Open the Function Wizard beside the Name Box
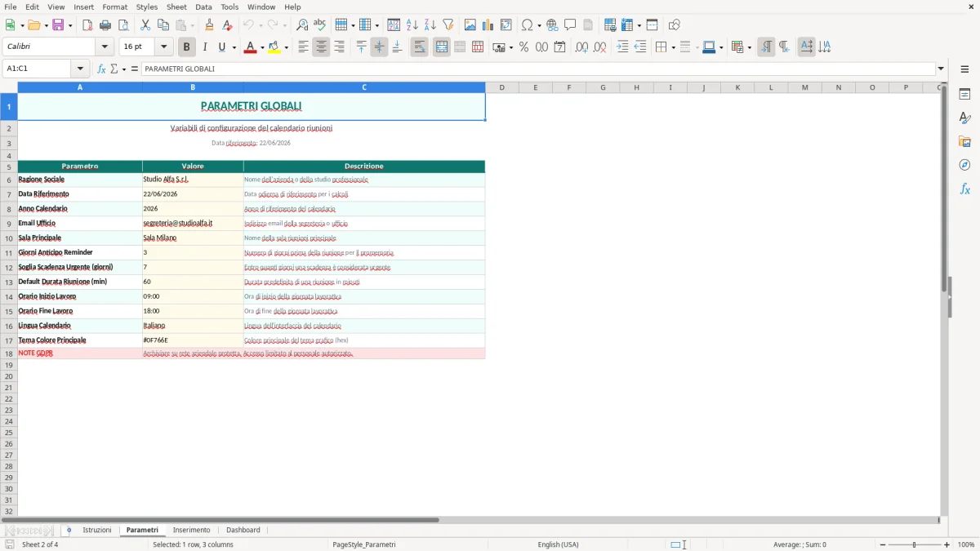 point(101,69)
